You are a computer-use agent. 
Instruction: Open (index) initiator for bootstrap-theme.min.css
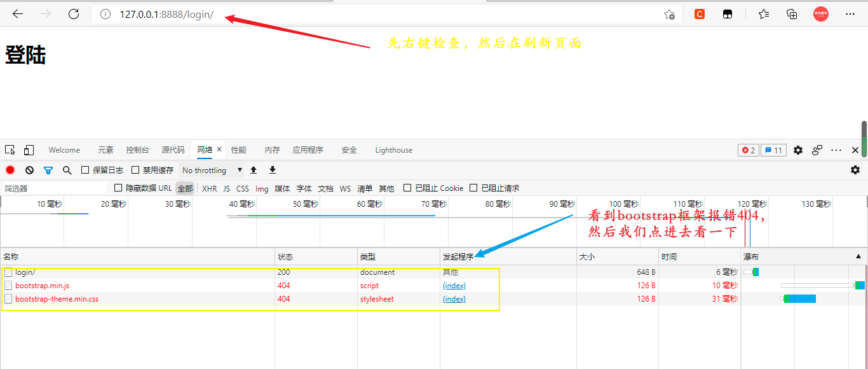454,299
